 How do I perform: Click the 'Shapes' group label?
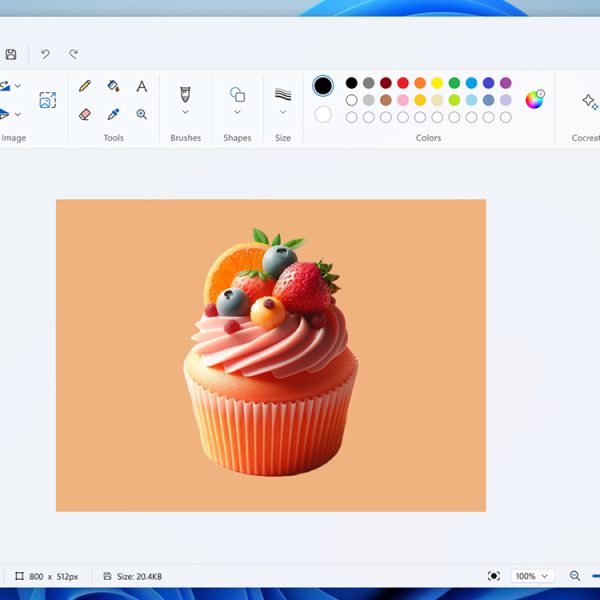point(237,138)
